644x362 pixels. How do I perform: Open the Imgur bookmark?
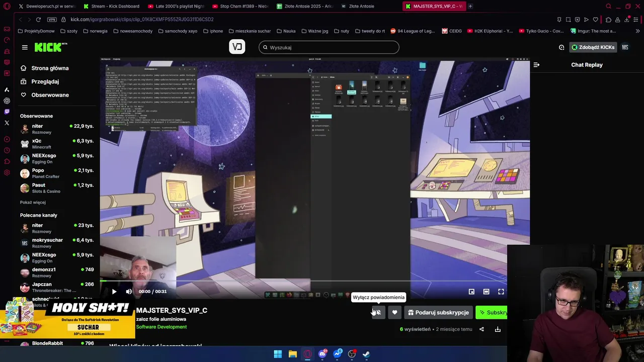click(x=593, y=31)
